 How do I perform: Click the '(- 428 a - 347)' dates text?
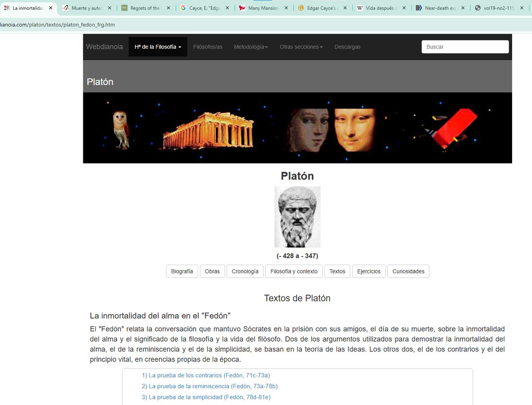[x=297, y=256]
